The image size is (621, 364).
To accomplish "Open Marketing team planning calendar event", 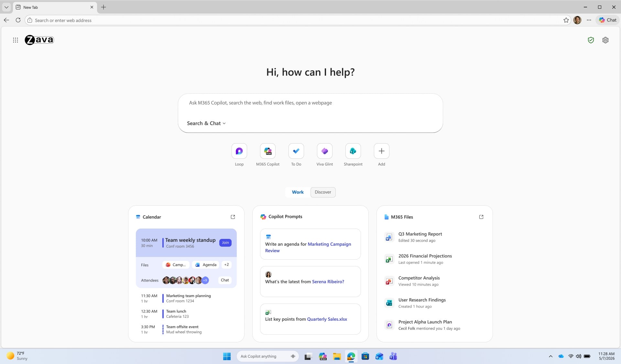I will [x=186, y=298].
